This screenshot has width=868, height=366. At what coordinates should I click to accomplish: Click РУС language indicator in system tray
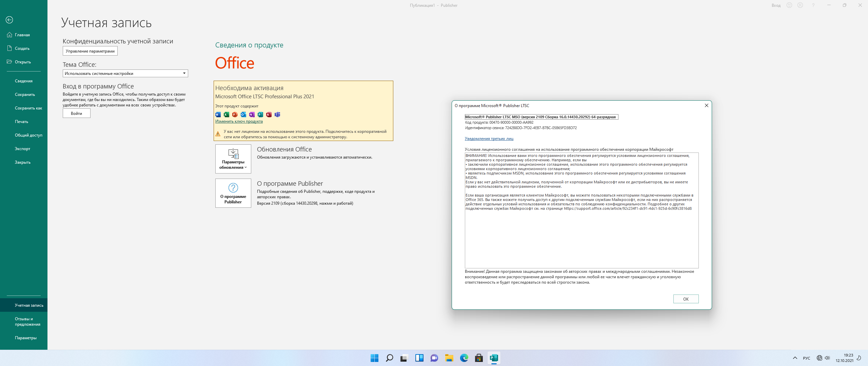tap(807, 358)
